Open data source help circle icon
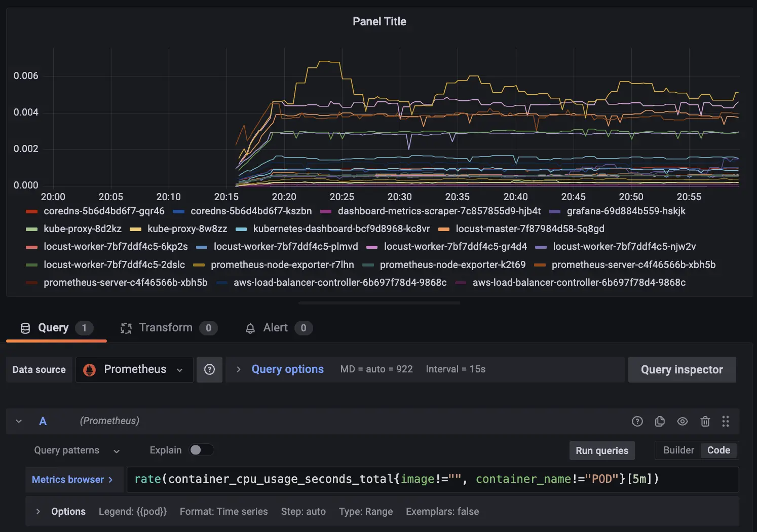The image size is (757, 532). tap(209, 370)
